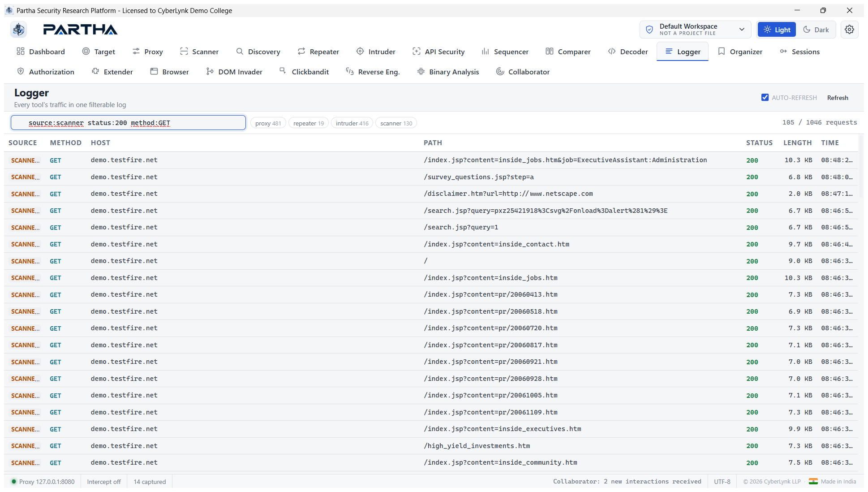The height and width of the screenshot is (492, 868).
Task: Click the Sequencer bars icon
Action: [x=486, y=52]
